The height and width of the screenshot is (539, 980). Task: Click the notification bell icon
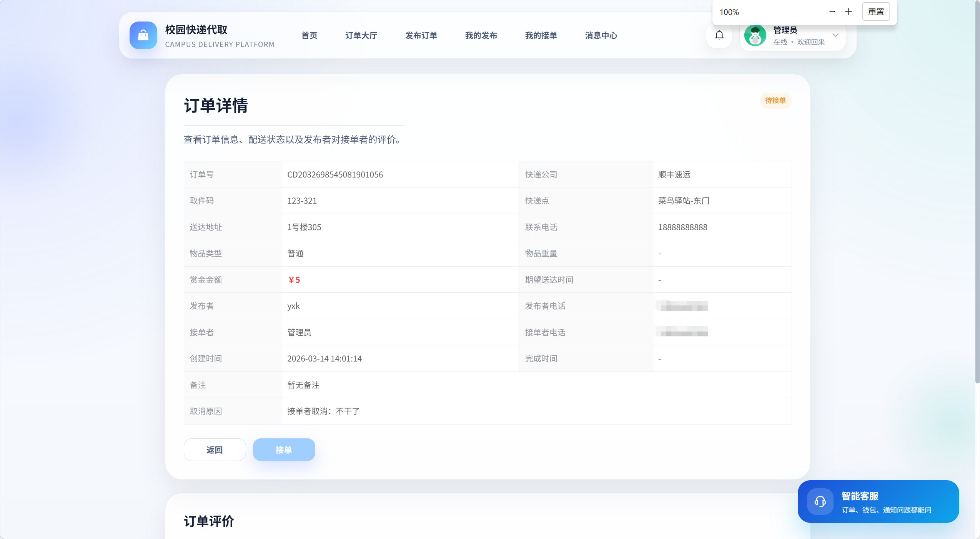click(719, 35)
